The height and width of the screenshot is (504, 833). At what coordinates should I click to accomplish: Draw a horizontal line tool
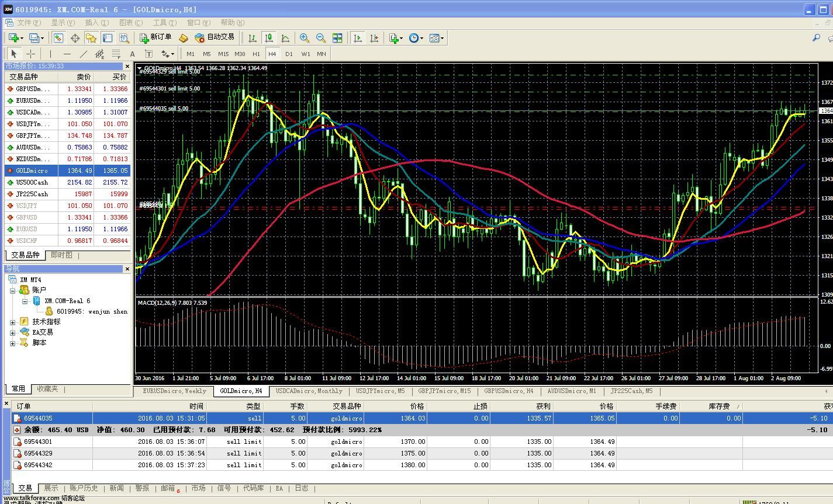click(67, 54)
